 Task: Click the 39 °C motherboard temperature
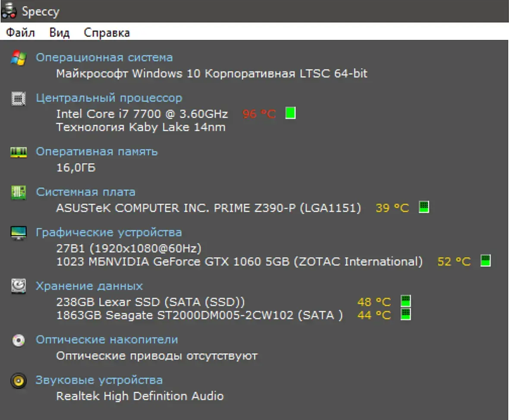tap(392, 208)
